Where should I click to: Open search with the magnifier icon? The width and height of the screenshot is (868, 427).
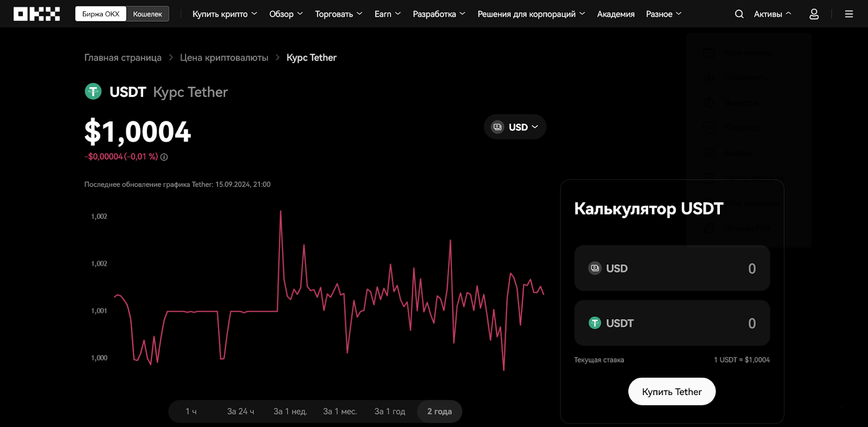pyautogui.click(x=739, y=14)
